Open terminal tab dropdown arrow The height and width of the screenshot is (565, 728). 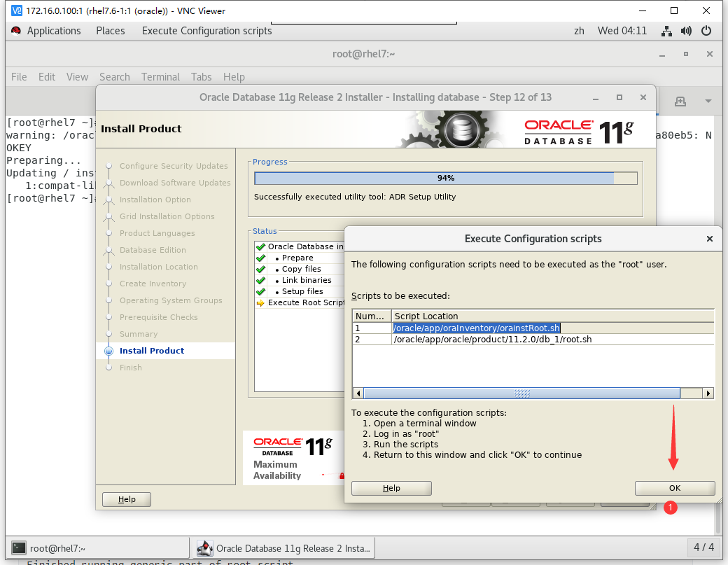tap(708, 102)
